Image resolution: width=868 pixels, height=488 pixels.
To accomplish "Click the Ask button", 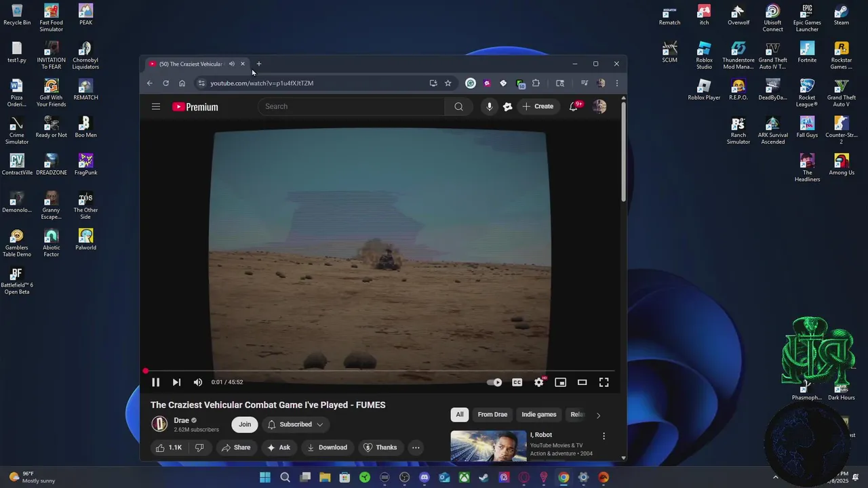I will click(x=279, y=447).
